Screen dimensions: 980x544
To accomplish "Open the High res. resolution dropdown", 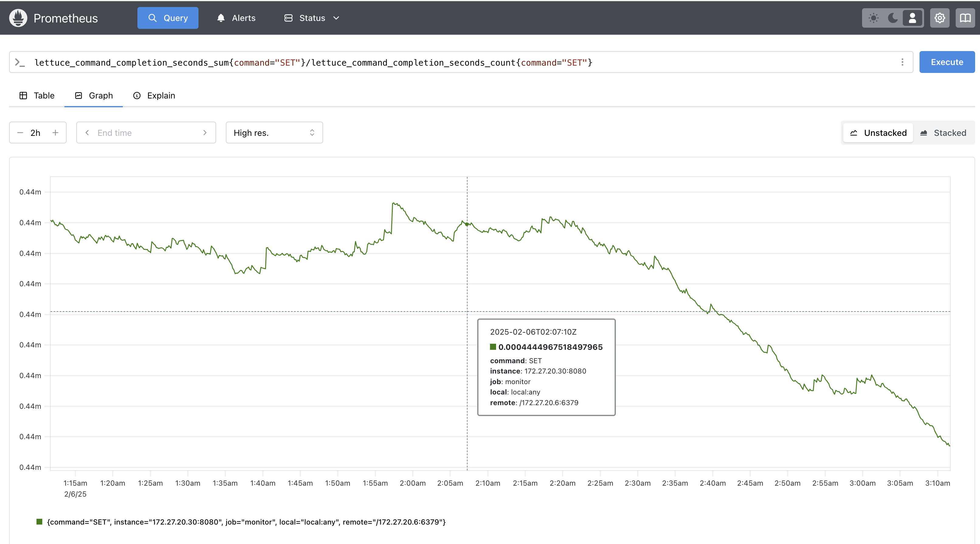I will click(x=274, y=133).
